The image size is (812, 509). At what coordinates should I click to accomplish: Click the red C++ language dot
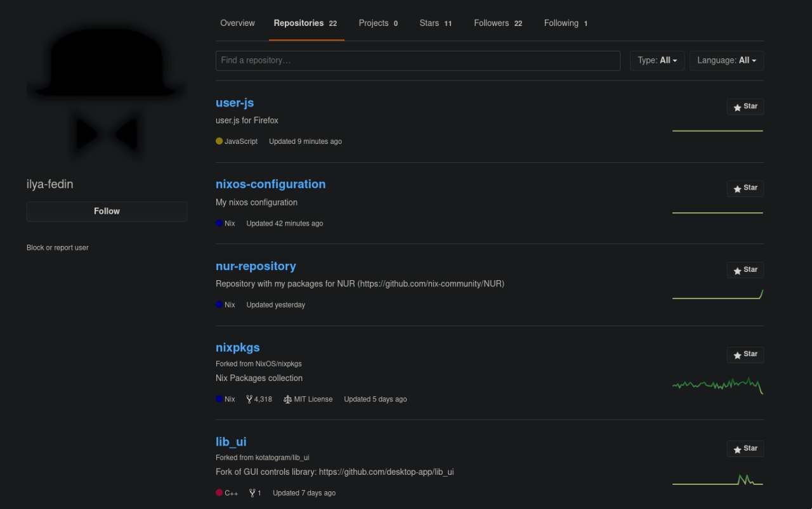[x=219, y=493]
